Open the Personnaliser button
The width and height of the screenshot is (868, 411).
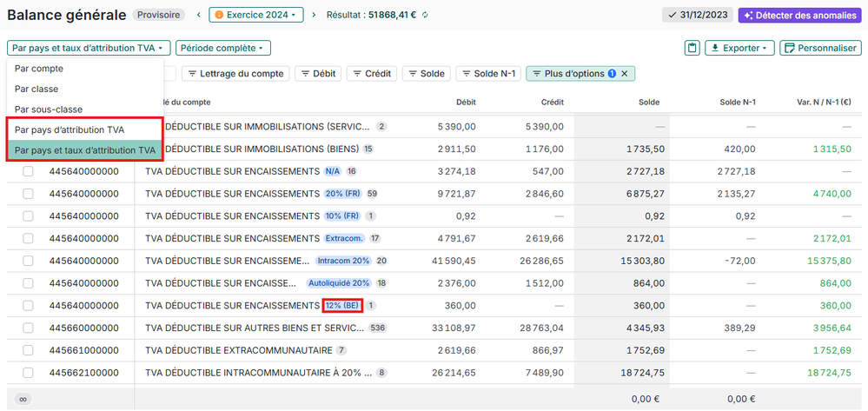[820, 49]
